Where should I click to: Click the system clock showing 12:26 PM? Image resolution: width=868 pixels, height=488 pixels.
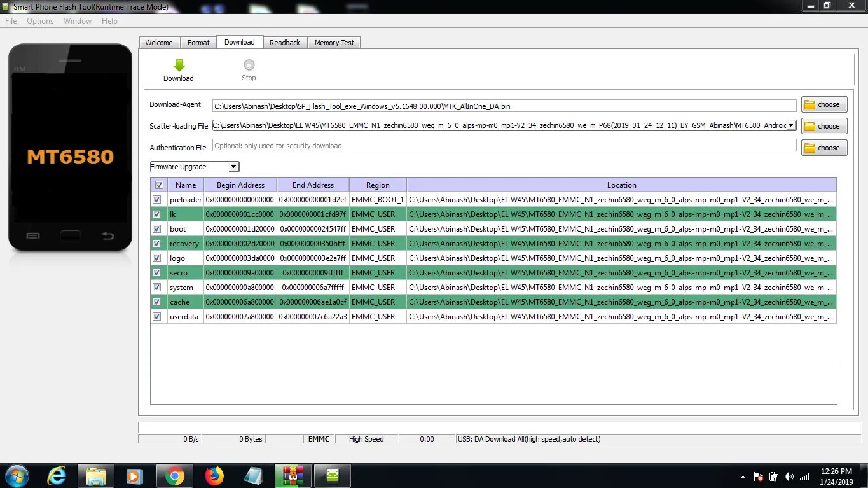[836, 471]
